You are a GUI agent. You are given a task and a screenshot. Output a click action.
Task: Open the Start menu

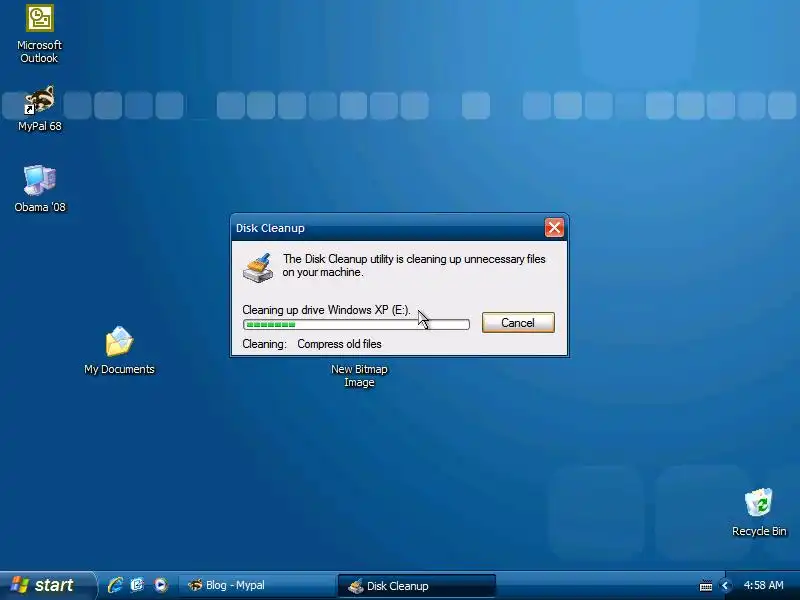pyautogui.click(x=47, y=585)
